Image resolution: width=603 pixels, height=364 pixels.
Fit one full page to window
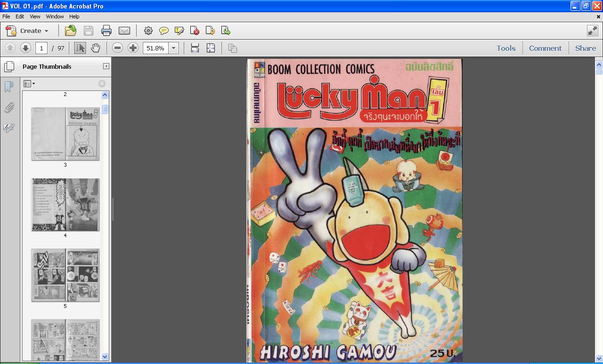coord(211,48)
